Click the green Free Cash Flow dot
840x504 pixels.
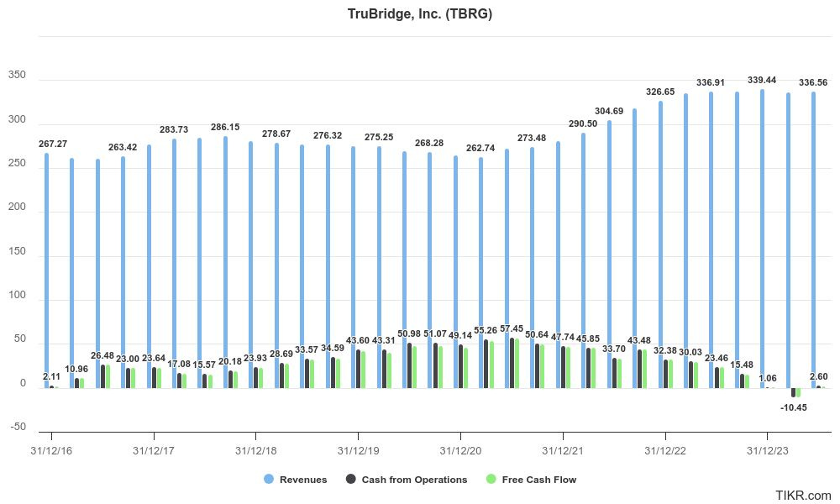coord(491,480)
